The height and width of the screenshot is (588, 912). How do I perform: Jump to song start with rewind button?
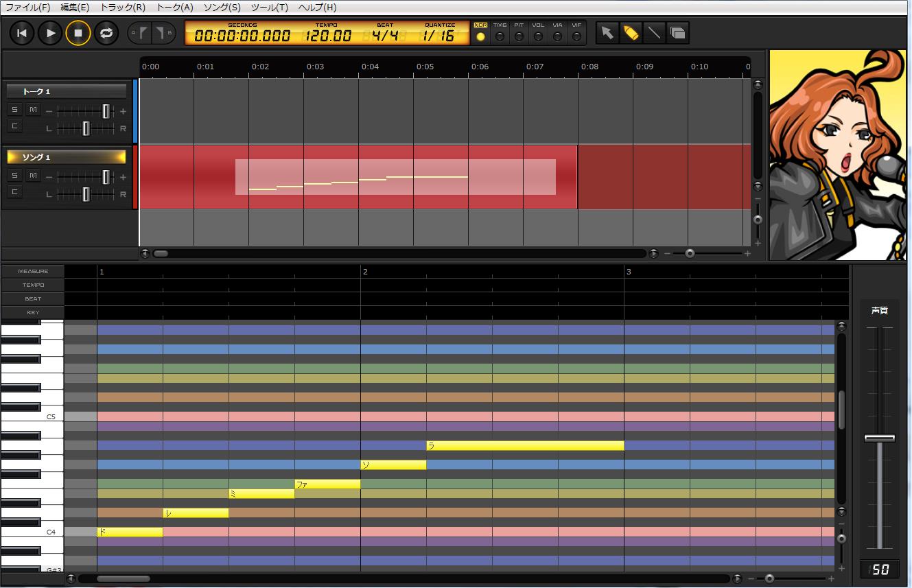21,32
